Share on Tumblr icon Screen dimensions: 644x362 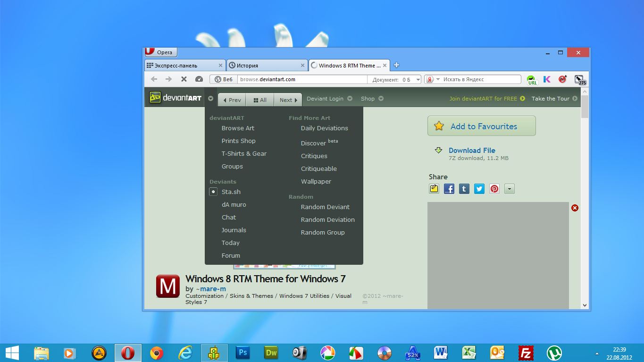464,189
